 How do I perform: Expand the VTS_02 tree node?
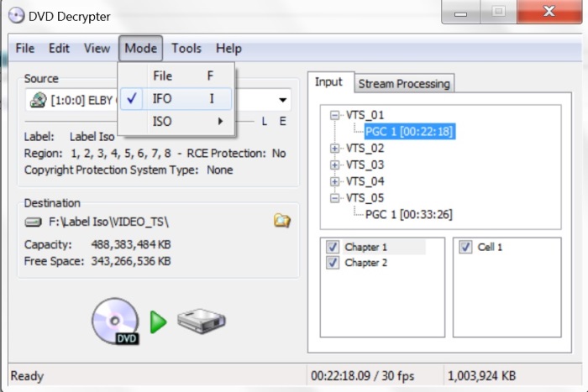tap(334, 149)
